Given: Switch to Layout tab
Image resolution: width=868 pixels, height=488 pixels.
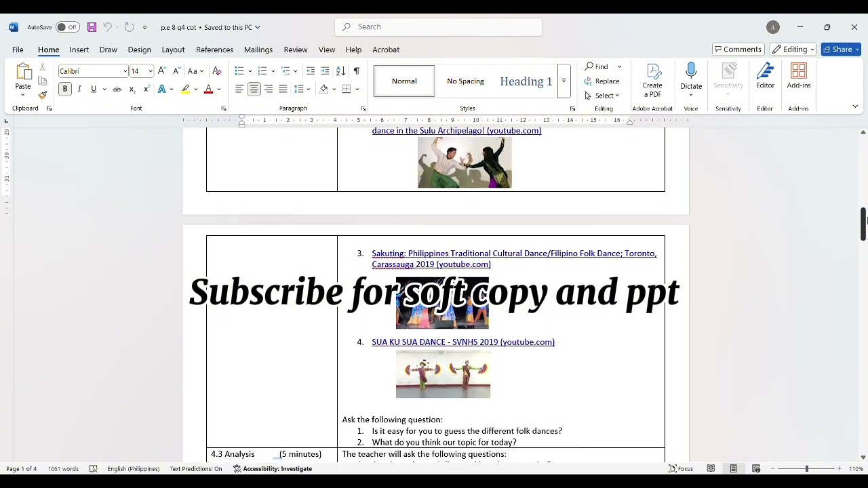Looking at the screenshot, I should 173,49.
